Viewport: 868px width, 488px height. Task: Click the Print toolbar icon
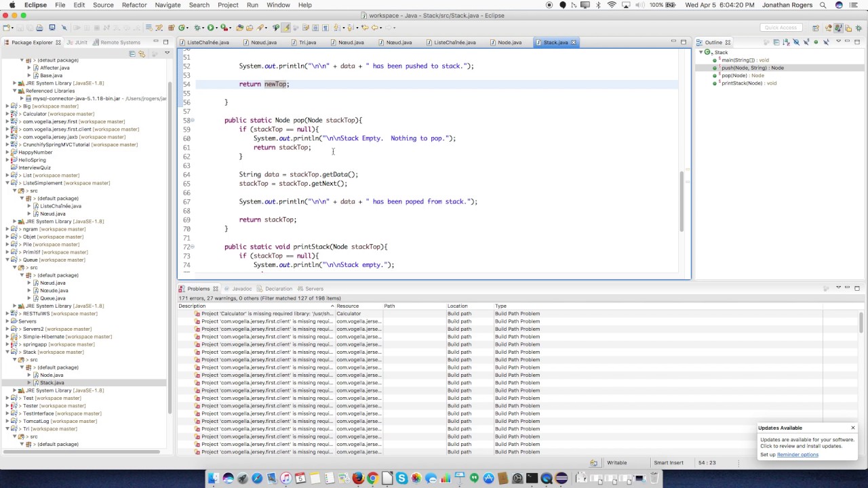[x=39, y=28]
